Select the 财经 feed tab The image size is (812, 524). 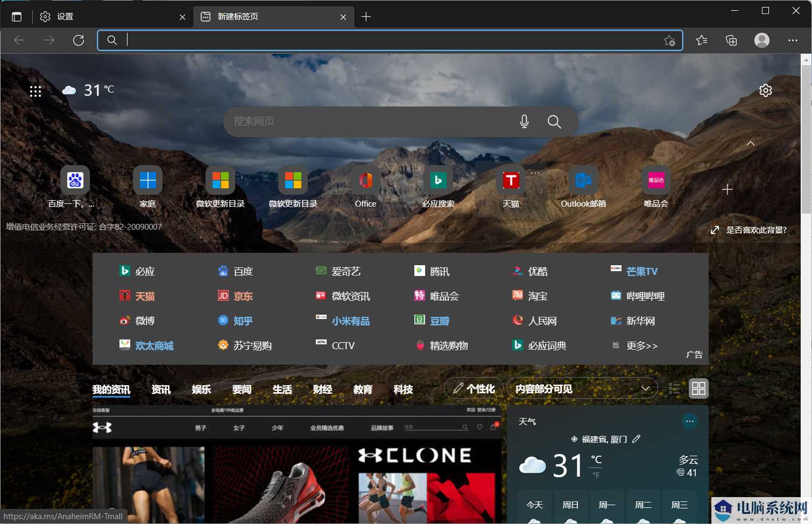pos(322,390)
